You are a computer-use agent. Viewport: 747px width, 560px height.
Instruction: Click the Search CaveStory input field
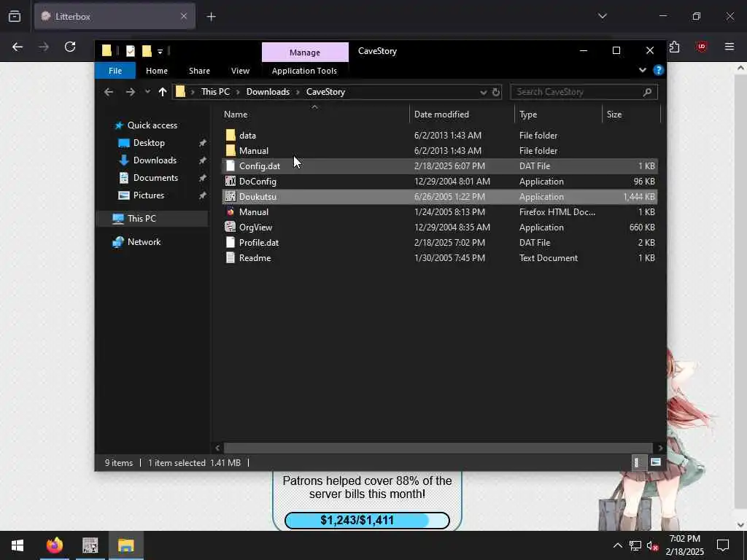584,92
